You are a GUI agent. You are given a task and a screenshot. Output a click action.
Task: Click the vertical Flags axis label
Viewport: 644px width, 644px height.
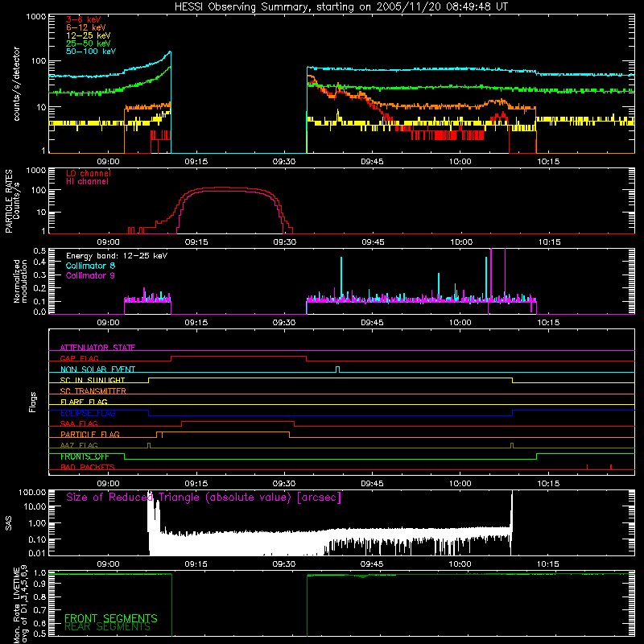[x=33, y=402]
